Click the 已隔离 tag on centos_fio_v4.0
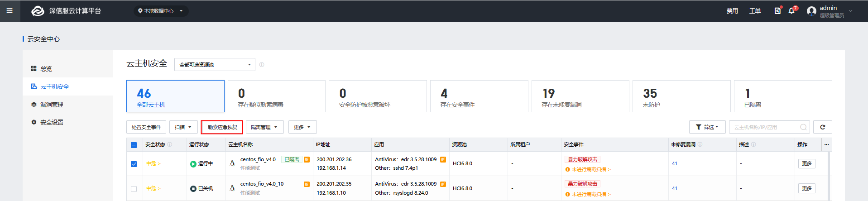 coord(292,159)
